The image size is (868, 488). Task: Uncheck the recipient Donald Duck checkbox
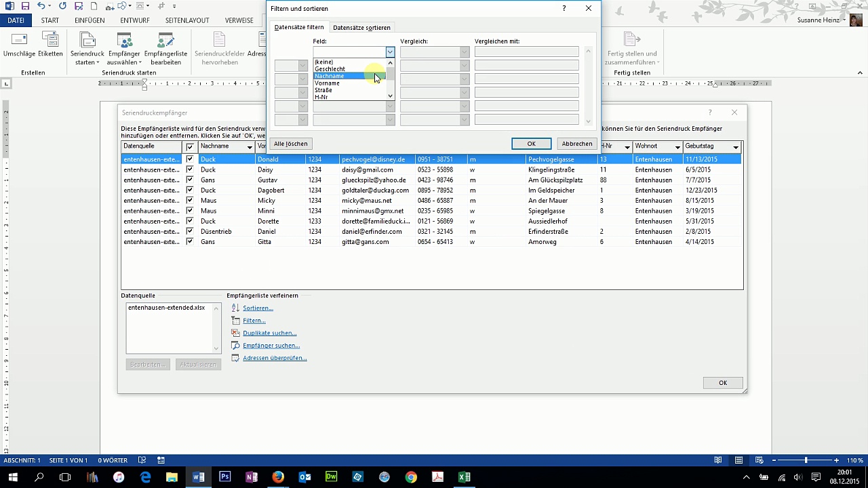[x=190, y=159]
